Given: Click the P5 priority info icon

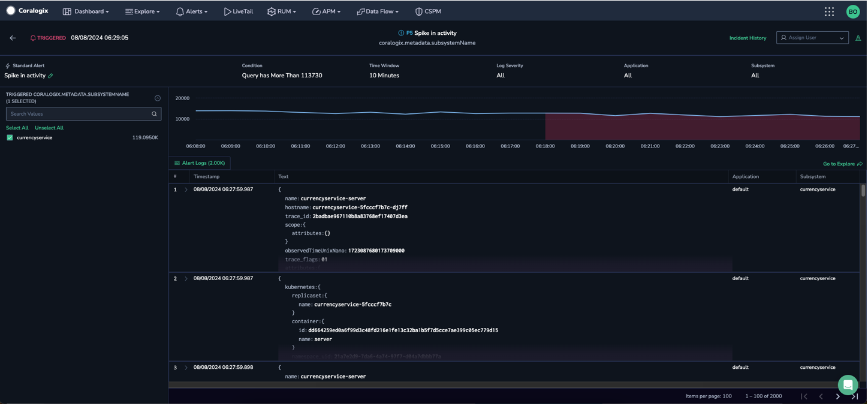Looking at the screenshot, I should pos(401,33).
